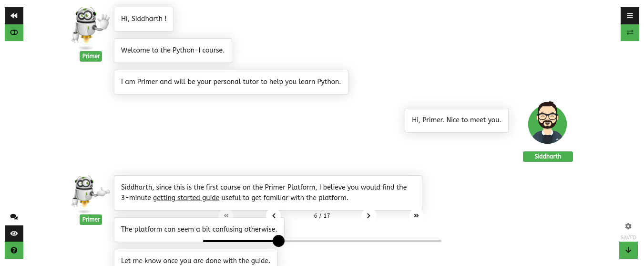Click the green swap arrows icon
The height and width of the screenshot is (266, 644).
pyautogui.click(x=630, y=32)
